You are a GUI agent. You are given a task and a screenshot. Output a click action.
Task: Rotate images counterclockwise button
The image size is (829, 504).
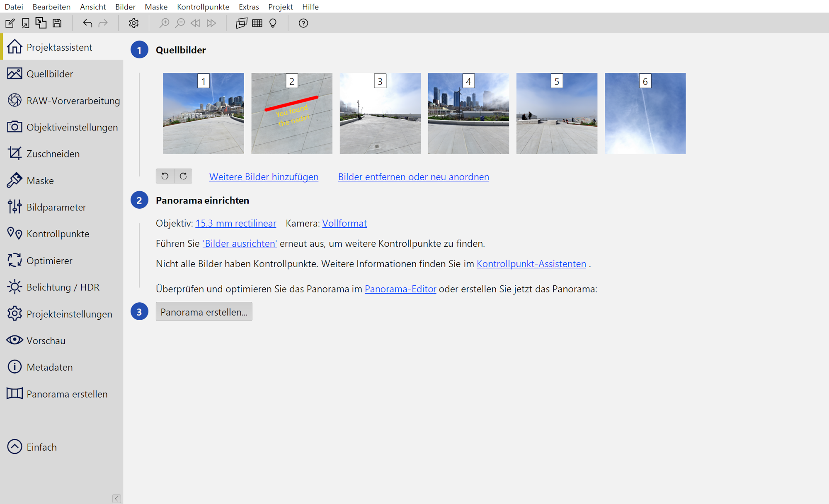[165, 176]
